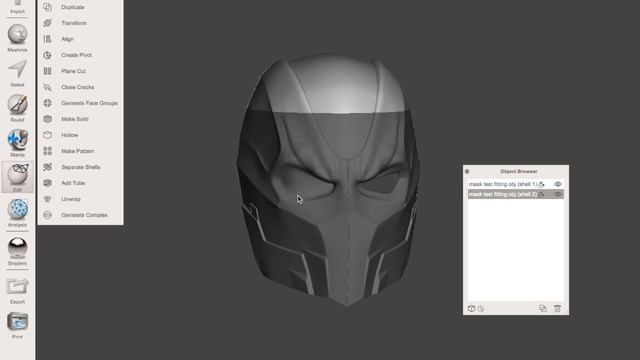Image resolution: width=640 pixels, height=360 pixels.
Task: Click the clock icon in Object Browser footer
Action: click(x=481, y=309)
